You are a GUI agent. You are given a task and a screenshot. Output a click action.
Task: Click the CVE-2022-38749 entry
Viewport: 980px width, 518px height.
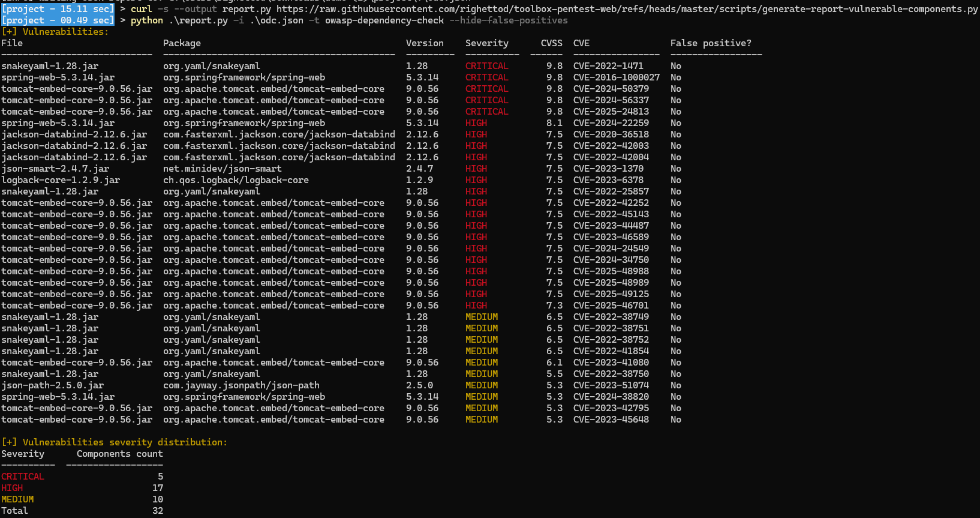pos(611,317)
